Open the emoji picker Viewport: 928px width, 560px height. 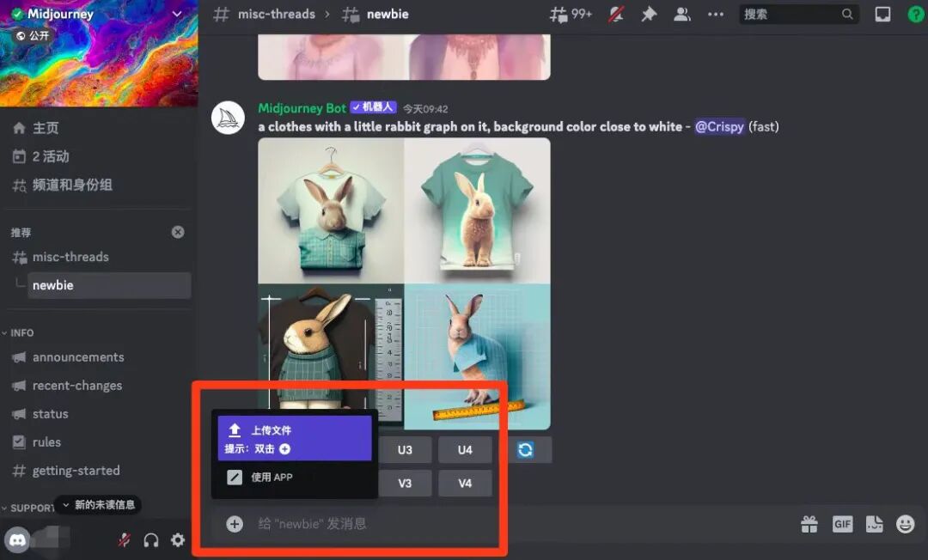coord(905,524)
